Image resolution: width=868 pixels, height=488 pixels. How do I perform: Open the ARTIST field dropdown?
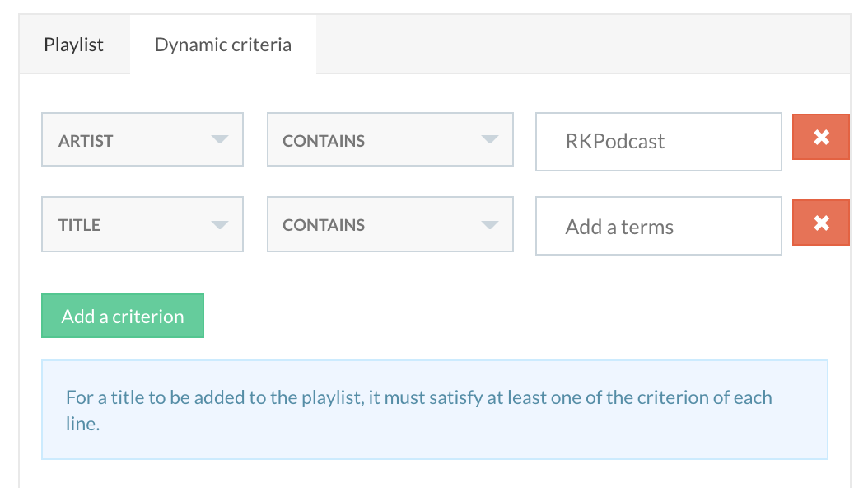click(132, 140)
